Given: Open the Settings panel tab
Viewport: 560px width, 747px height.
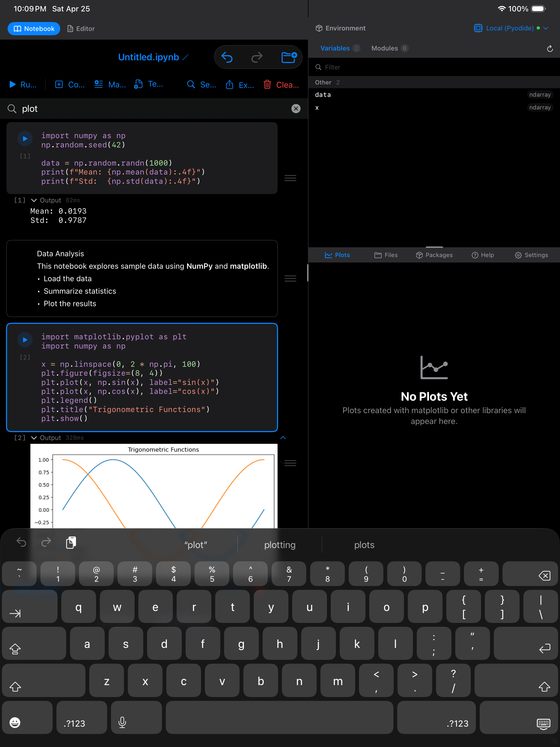Looking at the screenshot, I should pyautogui.click(x=531, y=255).
